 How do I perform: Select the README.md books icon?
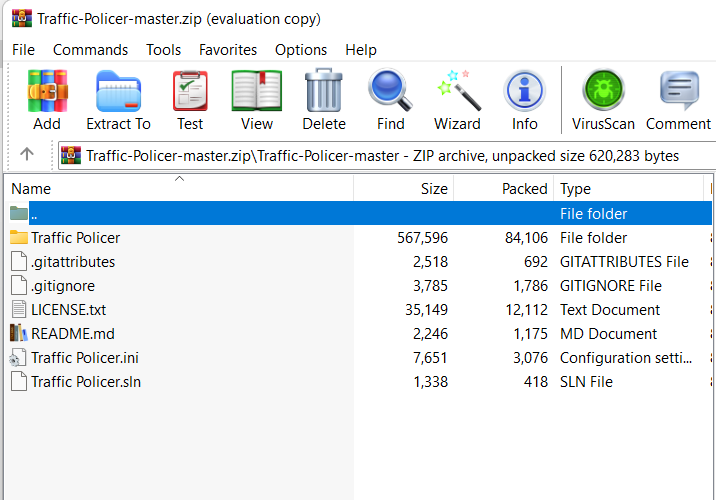pyautogui.click(x=19, y=333)
